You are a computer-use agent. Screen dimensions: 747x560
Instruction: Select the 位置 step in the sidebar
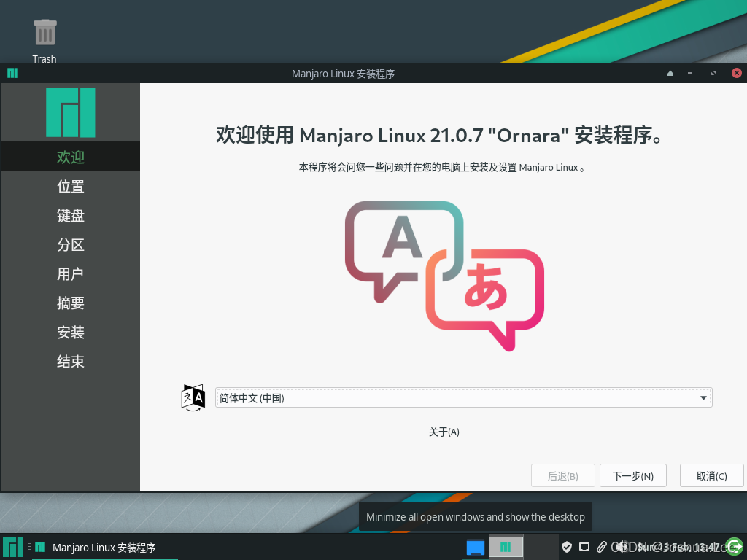[x=71, y=186]
